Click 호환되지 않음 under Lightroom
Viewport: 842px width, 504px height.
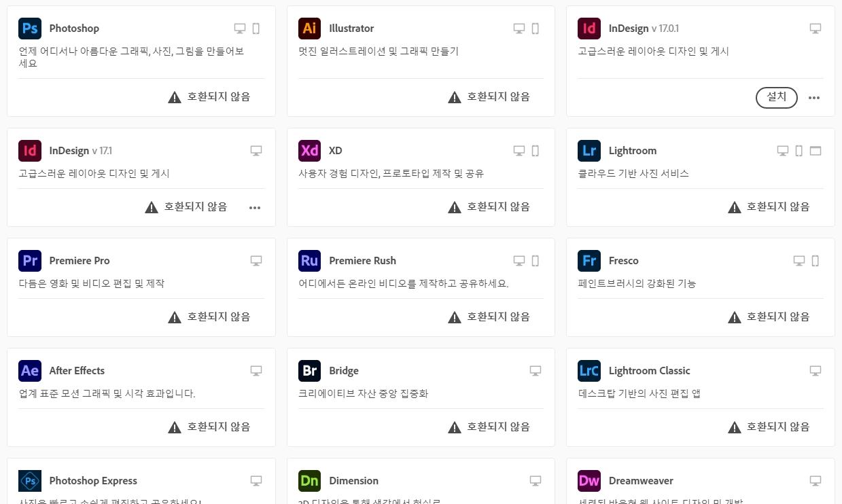778,206
